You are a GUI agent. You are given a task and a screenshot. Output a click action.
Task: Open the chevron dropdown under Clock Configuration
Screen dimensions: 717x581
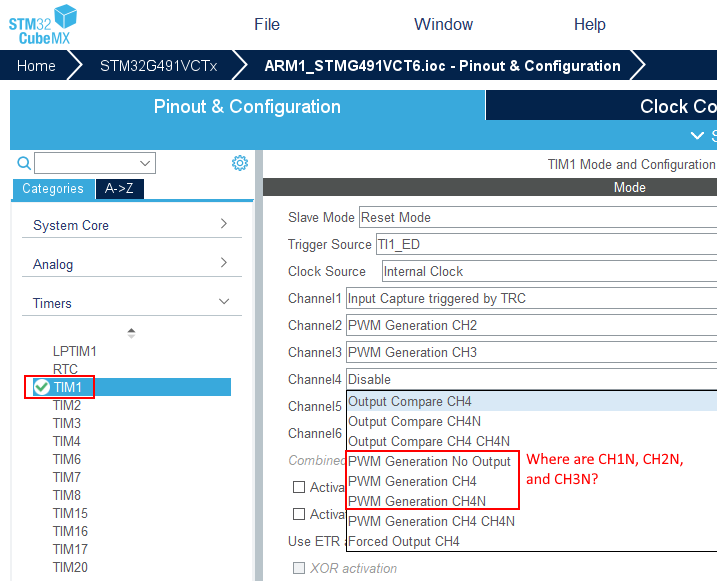pos(697,135)
